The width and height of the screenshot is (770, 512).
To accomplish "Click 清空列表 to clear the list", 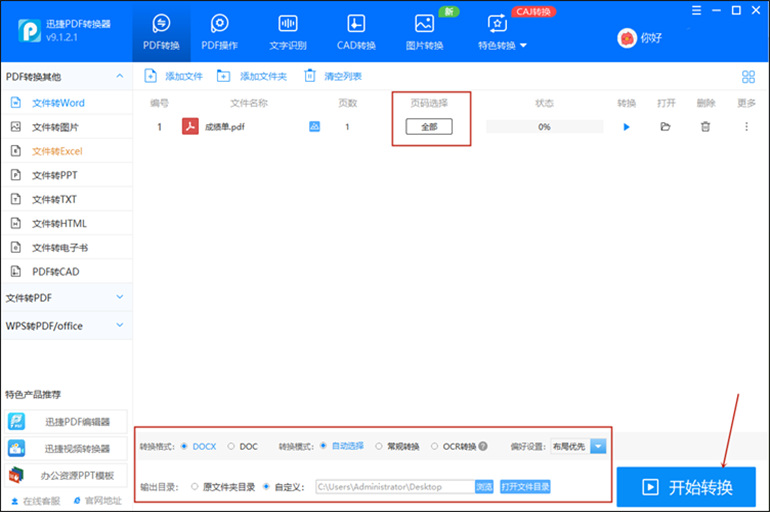I will coord(333,76).
